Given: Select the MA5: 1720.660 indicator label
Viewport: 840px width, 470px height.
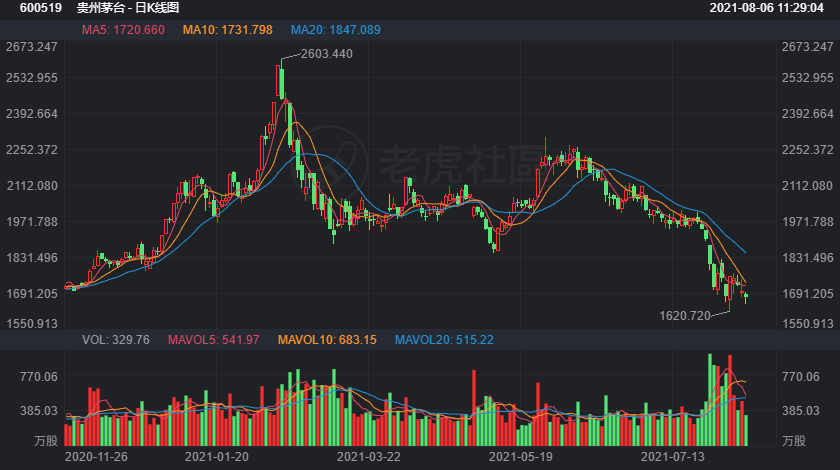Looking at the screenshot, I should coord(123,30).
